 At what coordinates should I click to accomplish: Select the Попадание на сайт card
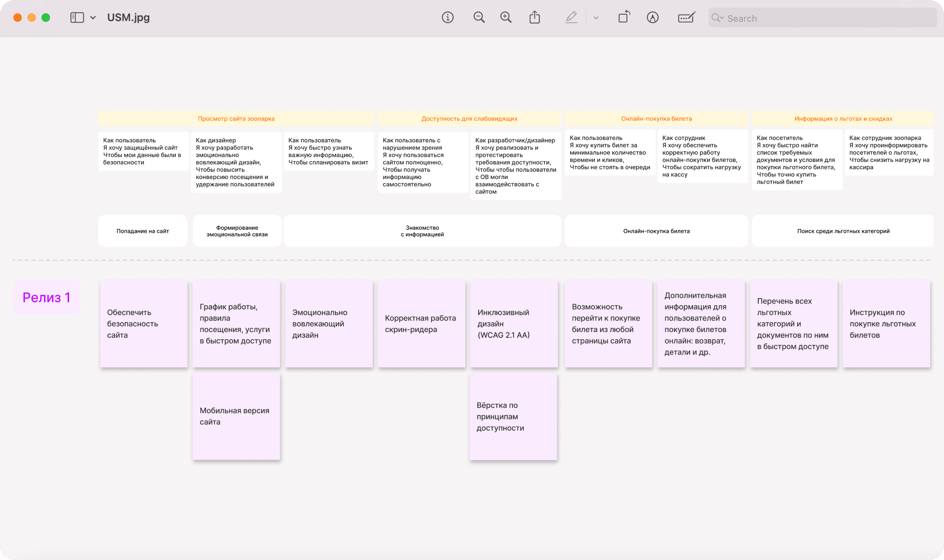click(x=143, y=231)
